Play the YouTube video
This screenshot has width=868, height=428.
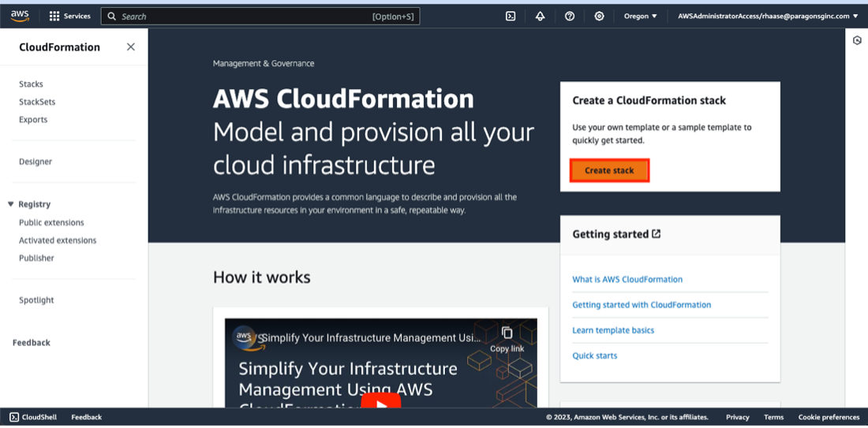click(x=381, y=401)
